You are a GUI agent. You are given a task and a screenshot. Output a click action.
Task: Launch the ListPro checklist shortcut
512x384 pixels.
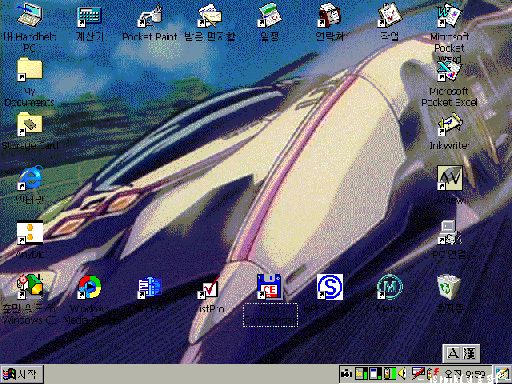pos(209,288)
